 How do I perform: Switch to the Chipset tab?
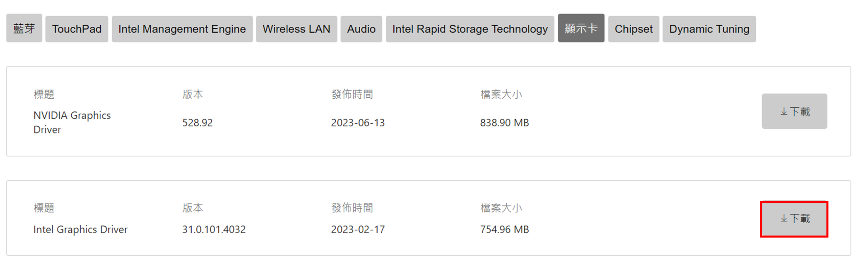[x=633, y=29]
